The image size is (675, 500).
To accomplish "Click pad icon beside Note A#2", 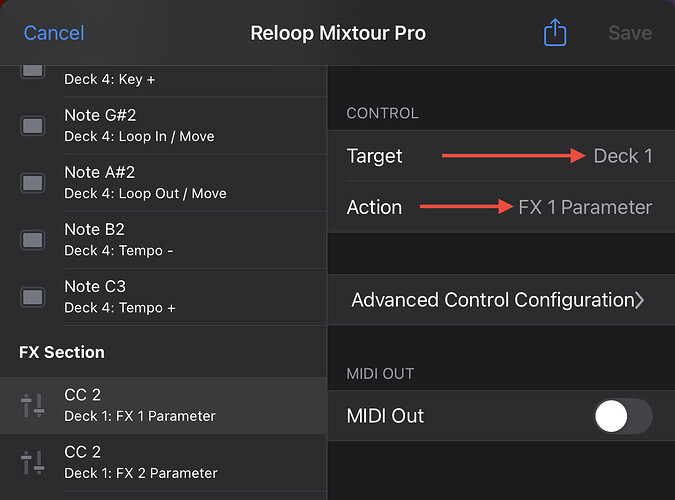I will [x=33, y=183].
